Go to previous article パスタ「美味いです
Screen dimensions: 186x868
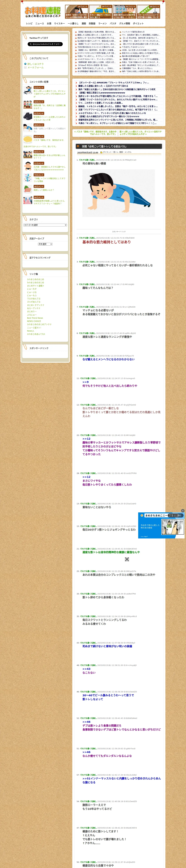point(95,133)
